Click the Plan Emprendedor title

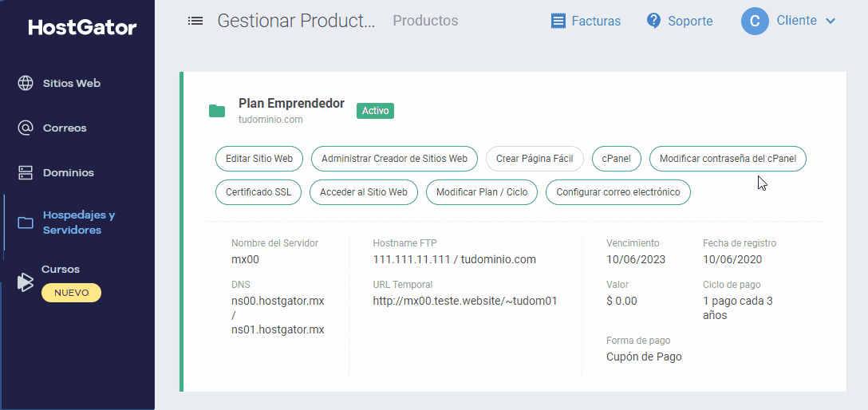[292, 104]
